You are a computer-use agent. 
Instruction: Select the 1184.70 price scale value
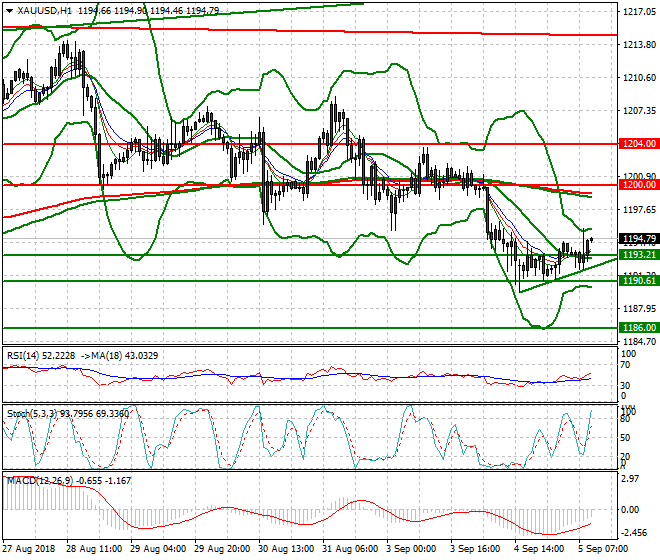[x=639, y=341]
